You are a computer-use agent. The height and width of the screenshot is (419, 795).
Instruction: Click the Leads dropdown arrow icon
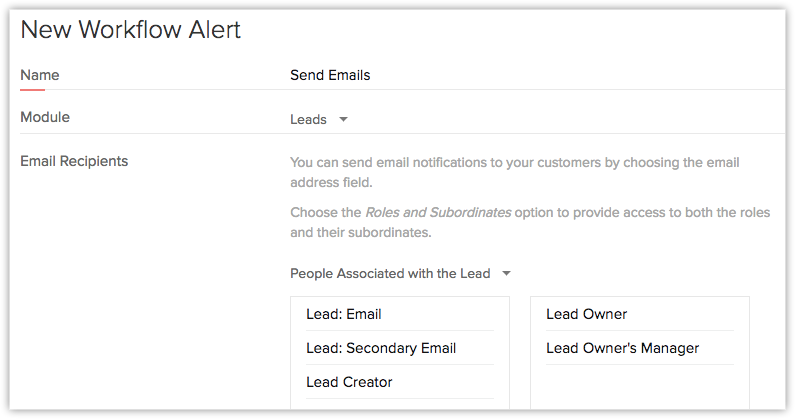click(343, 119)
